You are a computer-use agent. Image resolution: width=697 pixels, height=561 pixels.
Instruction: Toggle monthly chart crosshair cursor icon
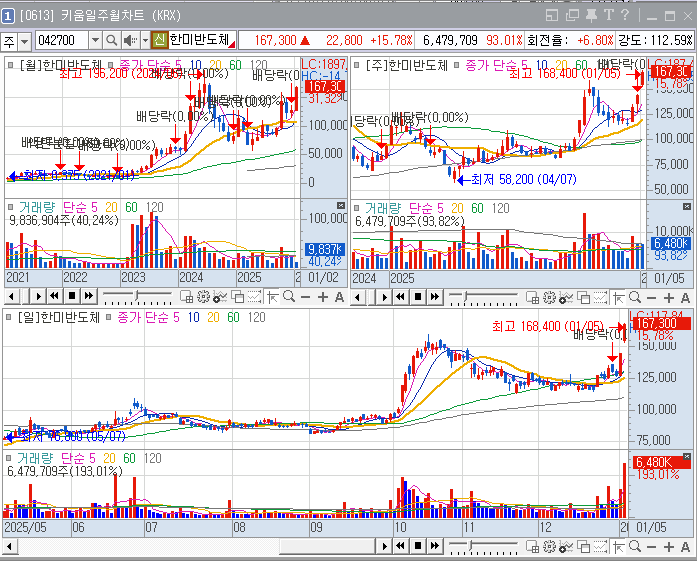(x=272, y=297)
